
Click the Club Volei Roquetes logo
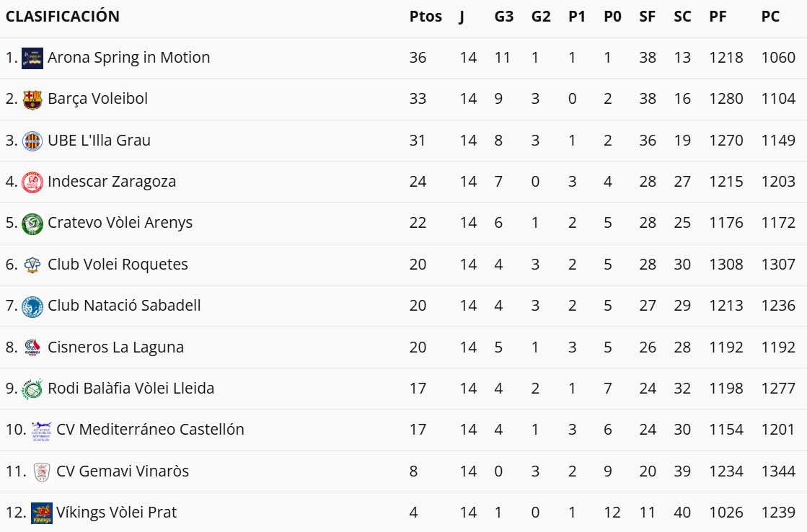coord(32,265)
